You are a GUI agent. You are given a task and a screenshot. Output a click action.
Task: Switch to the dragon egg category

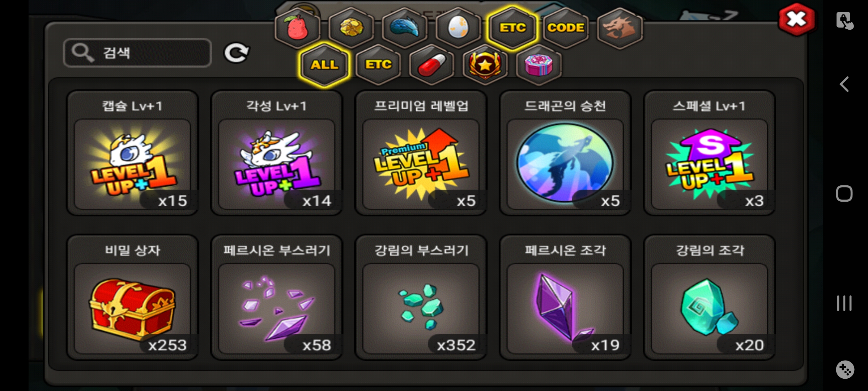click(x=458, y=28)
